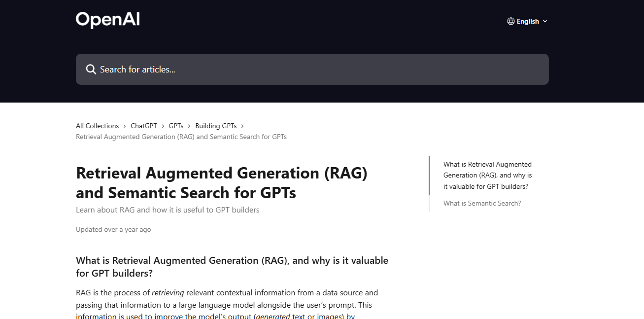644x319 pixels.
Task: Click the OpenAI logo
Action: coord(108,20)
